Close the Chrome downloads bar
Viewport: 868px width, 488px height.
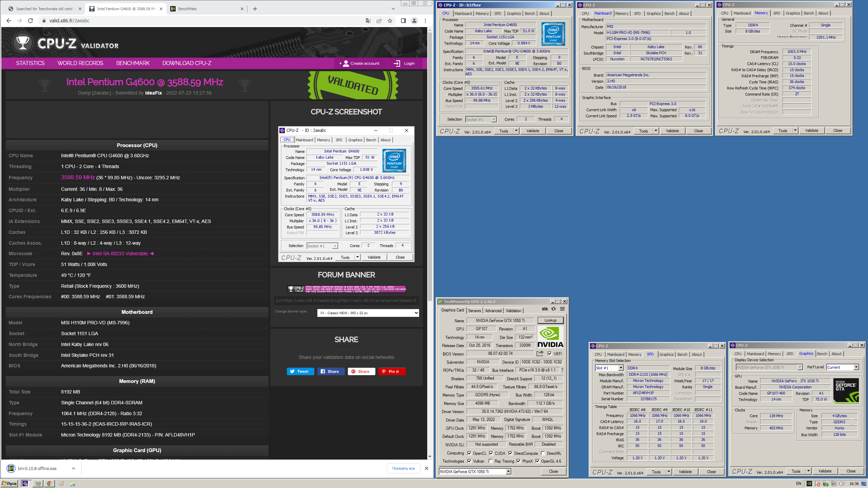point(427,468)
